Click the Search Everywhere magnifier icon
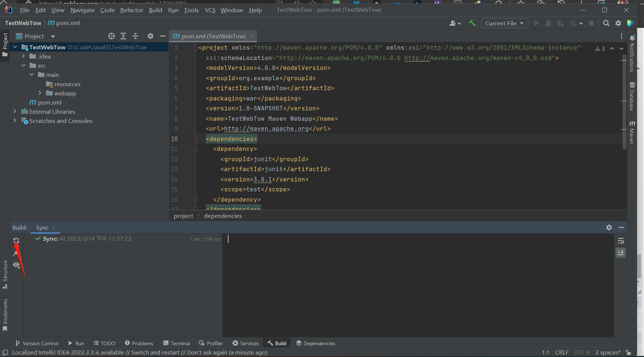The height and width of the screenshot is (357, 644). pyautogui.click(x=606, y=23)
